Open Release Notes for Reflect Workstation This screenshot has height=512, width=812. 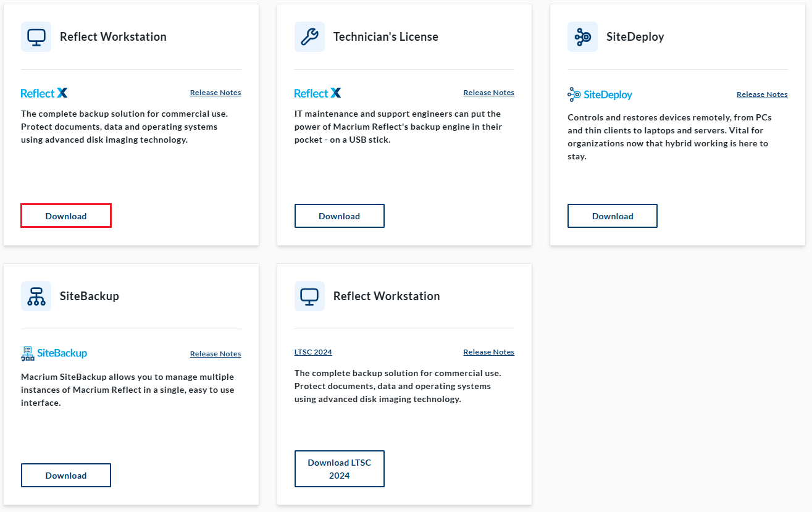[215, 92]
